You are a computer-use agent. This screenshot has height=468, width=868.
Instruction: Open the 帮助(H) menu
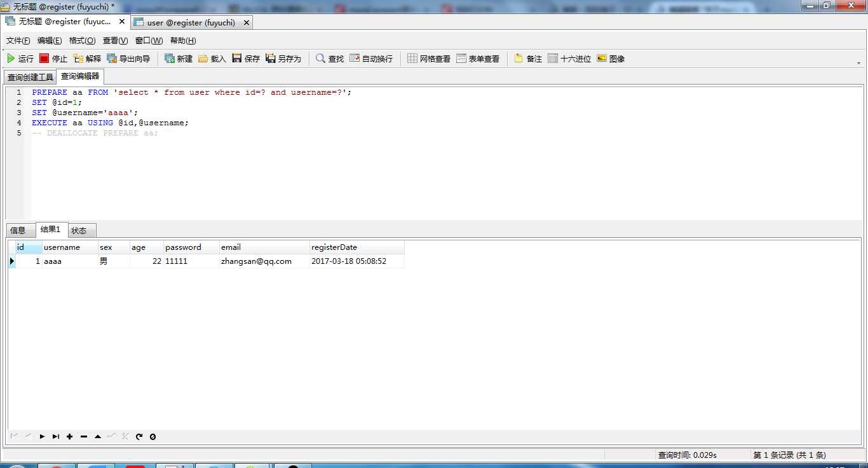[x=183, y=41]
